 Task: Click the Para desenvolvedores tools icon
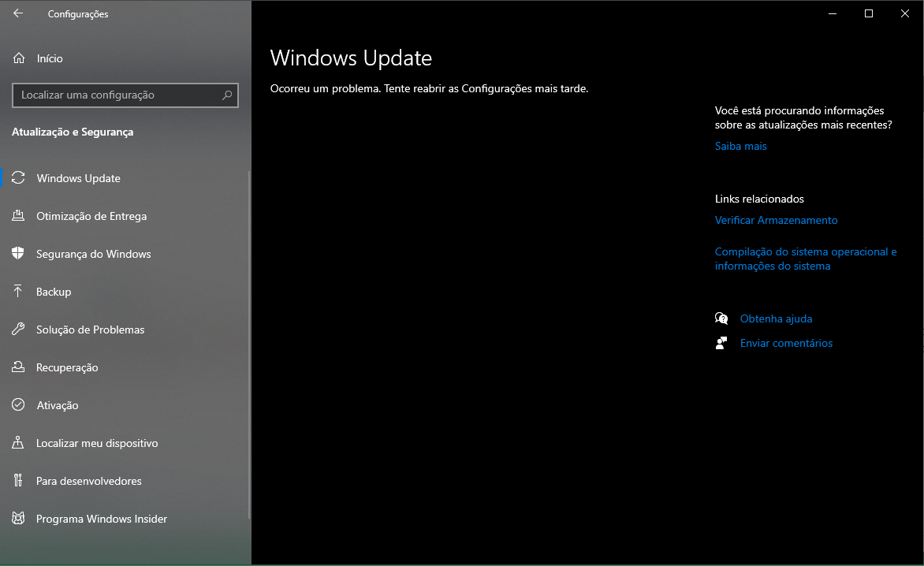click(x=18, y=480)
